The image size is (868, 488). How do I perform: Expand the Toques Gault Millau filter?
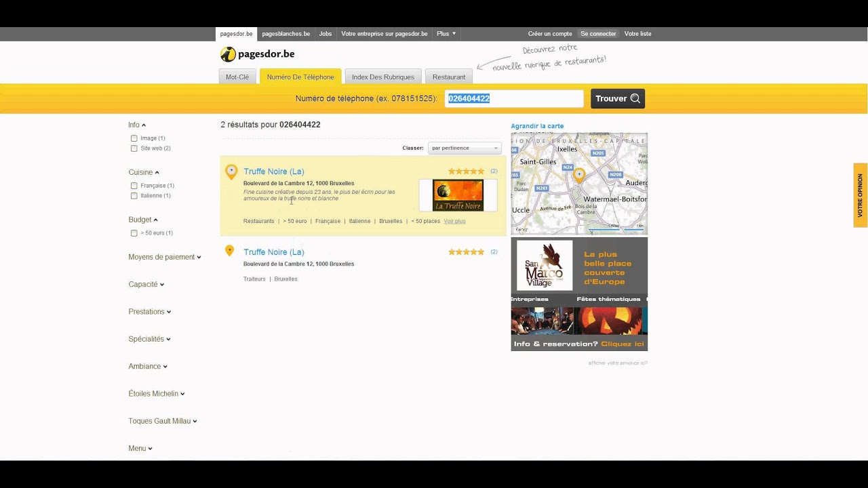(163, 421)
